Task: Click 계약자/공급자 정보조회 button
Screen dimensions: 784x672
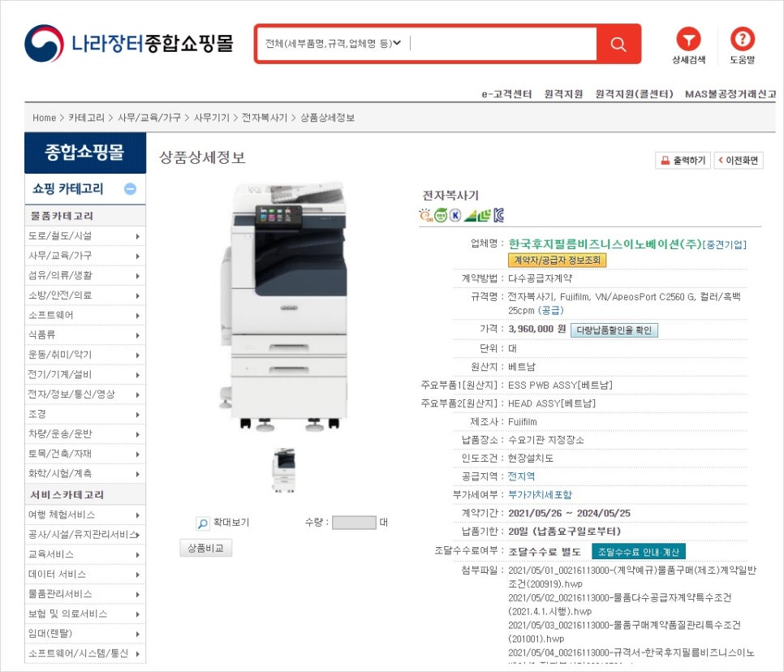Action: click(x=557, y=260)
